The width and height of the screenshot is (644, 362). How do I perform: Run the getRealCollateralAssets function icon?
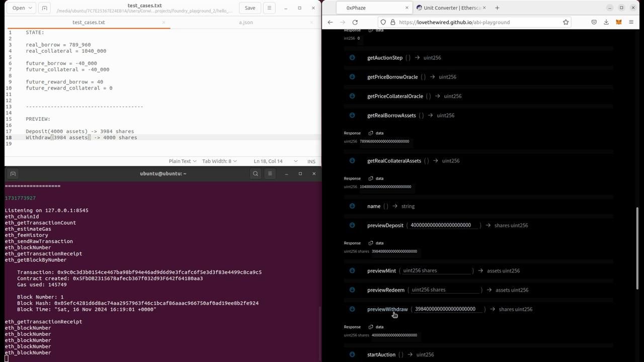[352, 160]
